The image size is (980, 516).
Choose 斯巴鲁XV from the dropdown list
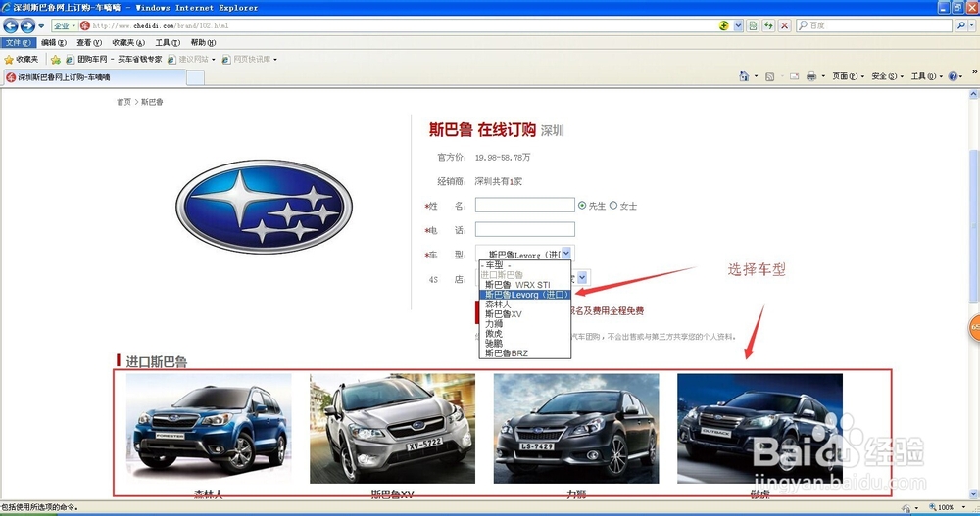pyautogui.click(x=525, y=314)
